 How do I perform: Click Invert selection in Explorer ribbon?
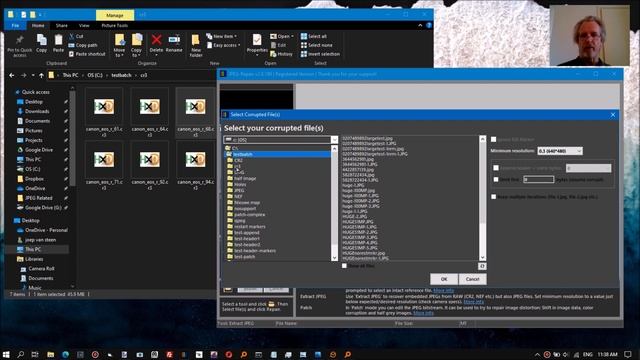pos(320,54)
